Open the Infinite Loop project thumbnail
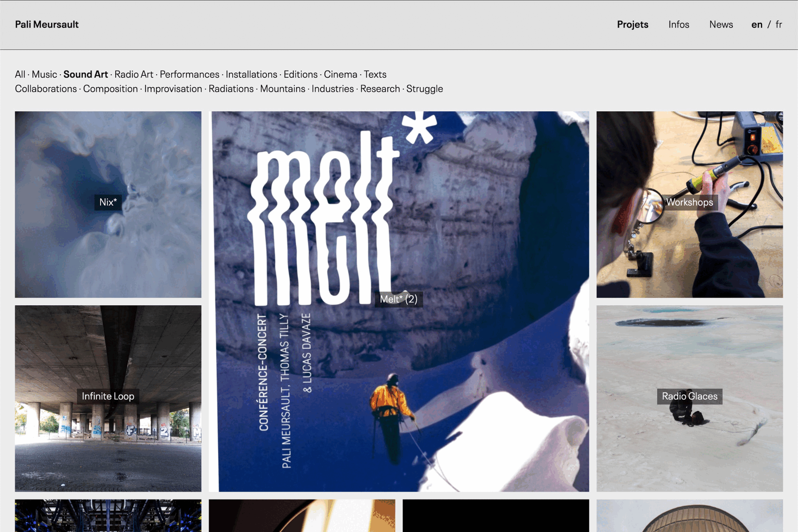798x532 pixels. (x=108, y=398)
